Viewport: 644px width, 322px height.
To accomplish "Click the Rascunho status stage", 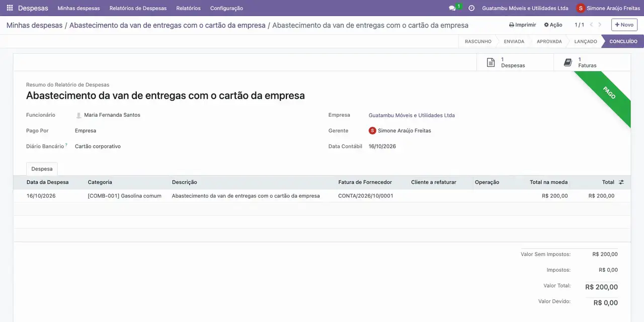I will pyautogui.click(x=478, y=41).
